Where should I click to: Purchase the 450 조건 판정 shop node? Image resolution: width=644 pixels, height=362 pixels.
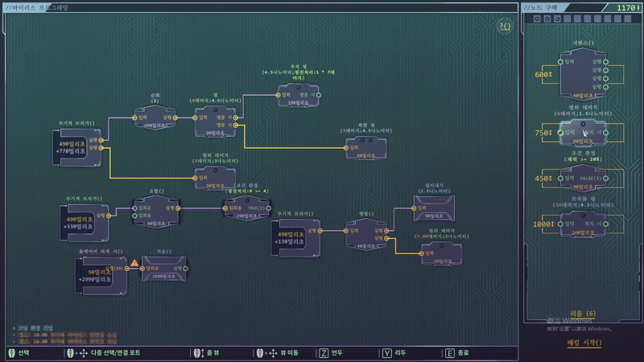point(584,179)
